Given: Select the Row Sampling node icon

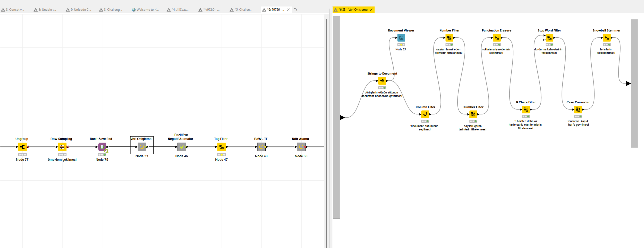Looking at the screenshot, I should coord(62,147).
